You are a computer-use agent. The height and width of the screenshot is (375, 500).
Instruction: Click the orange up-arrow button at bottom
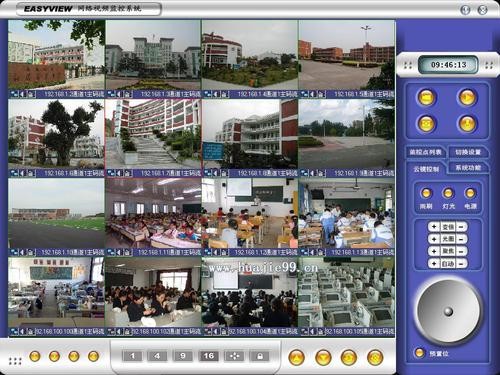(x=296, y=358)
